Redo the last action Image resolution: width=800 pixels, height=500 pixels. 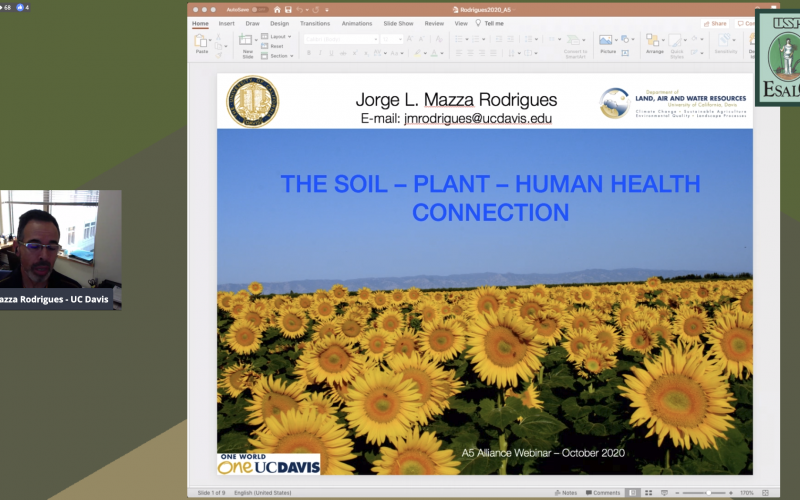coord(316,10)
